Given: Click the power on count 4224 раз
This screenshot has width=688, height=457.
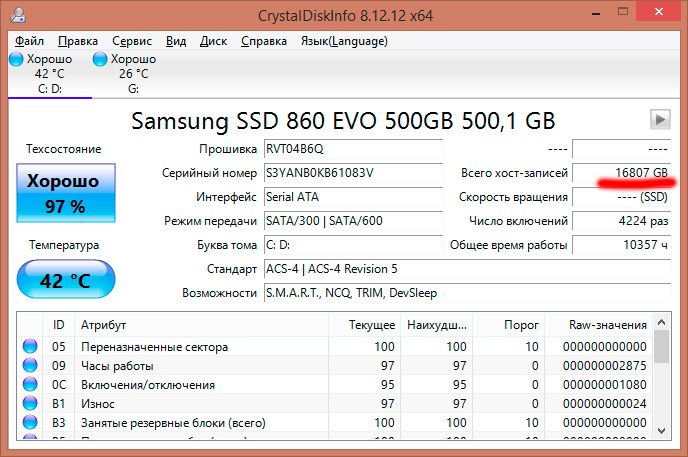Looking at the screenshot, I should coord(622,221).
